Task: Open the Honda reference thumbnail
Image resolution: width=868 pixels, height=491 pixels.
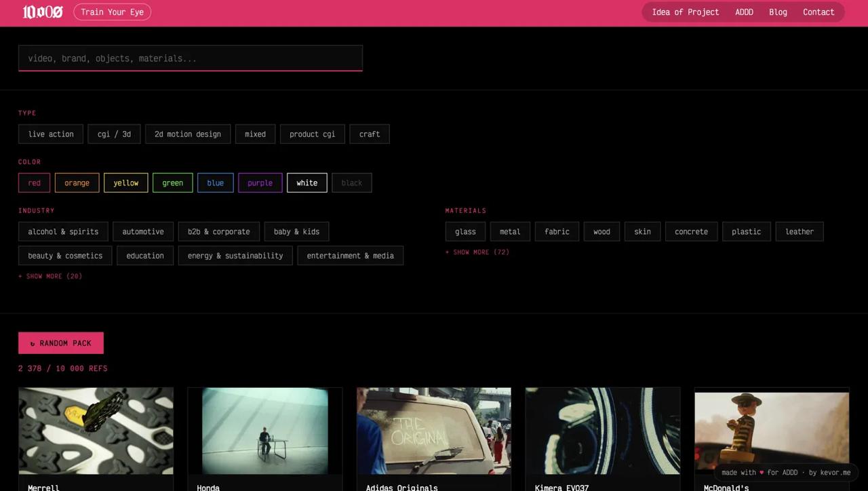Action: [x=264, y=431]
